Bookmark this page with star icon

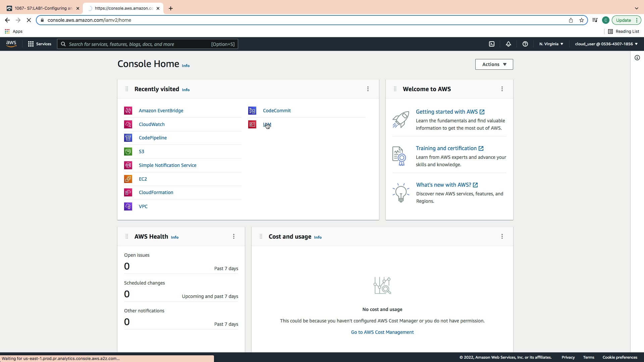[x=582, y=20]
